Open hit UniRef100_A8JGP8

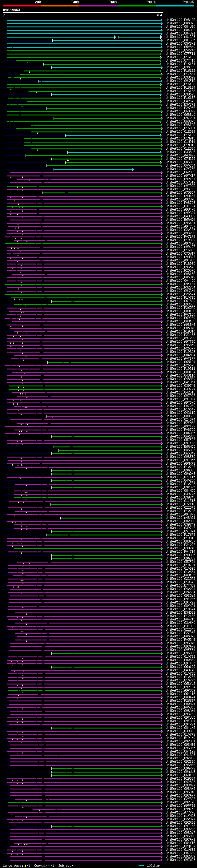(x=180, y=37)
